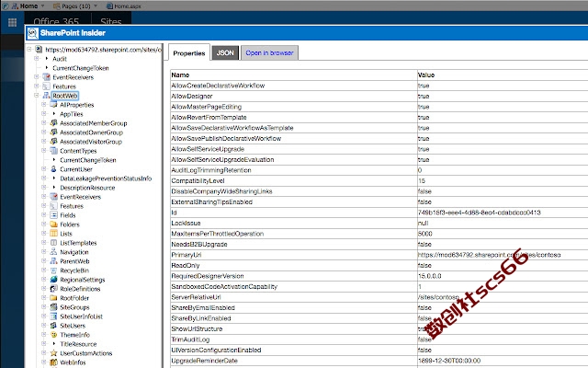Expand the Audit tree node
588x368 pixels.
(x=37, y=59)
